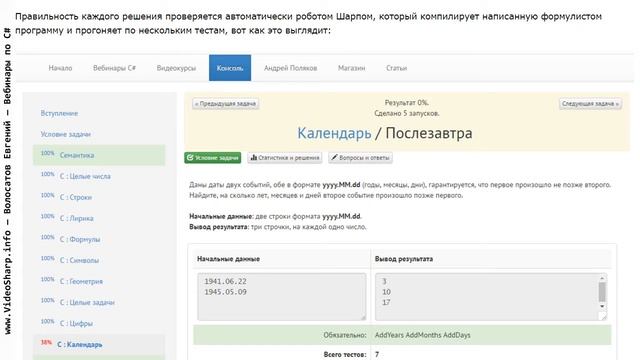This screenshot has height=360, width=640.
Task: Select the active Консоль tab
Action: pyautogui.click(x=230, y=68)
